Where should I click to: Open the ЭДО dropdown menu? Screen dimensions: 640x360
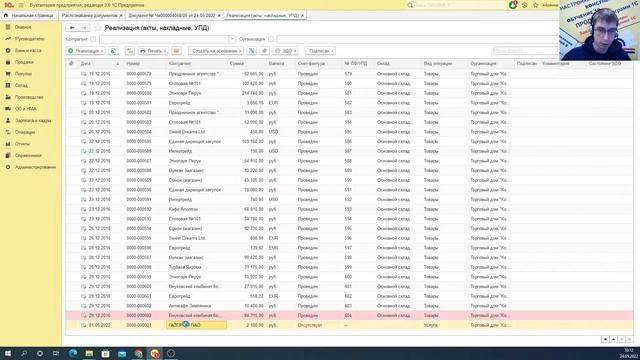[x=285, y=51]
